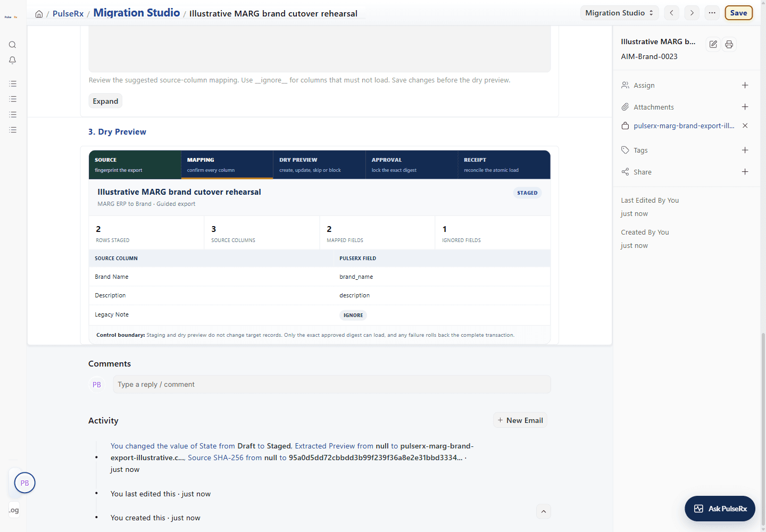The width and height of the screenshot is (766, 532).
Task: Select the RECEIPT step tab
Action: pos(504,165)
